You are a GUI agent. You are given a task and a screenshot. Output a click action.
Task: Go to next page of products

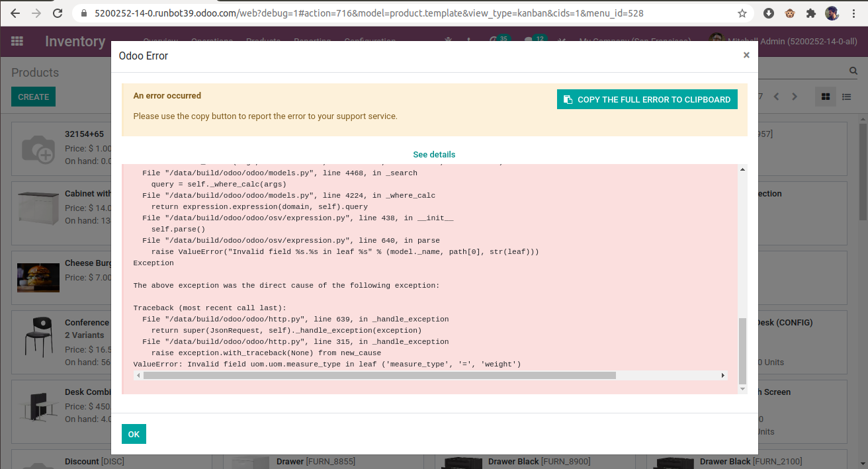[x=795, y=97]
